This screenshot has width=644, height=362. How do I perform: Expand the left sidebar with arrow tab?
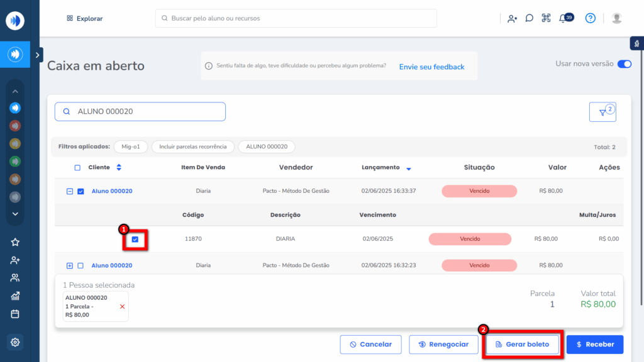pyautogui.click(x=38, y=55)
